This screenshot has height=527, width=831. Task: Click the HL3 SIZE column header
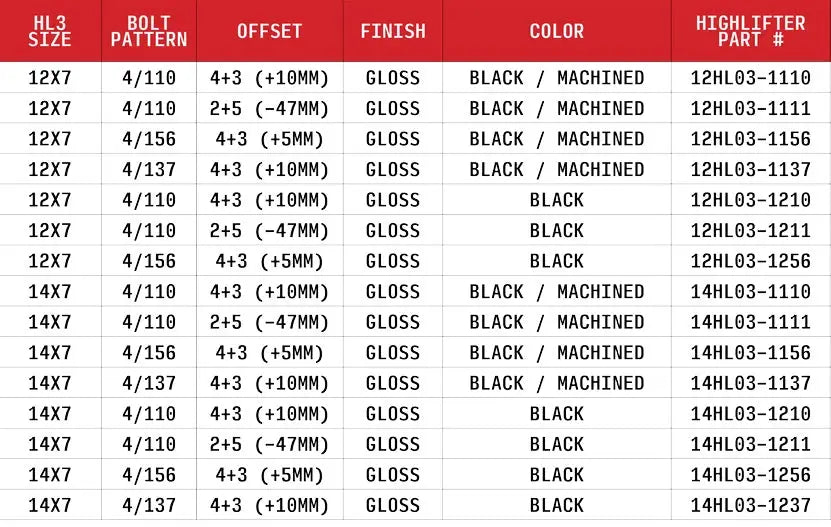click(50, 31)
